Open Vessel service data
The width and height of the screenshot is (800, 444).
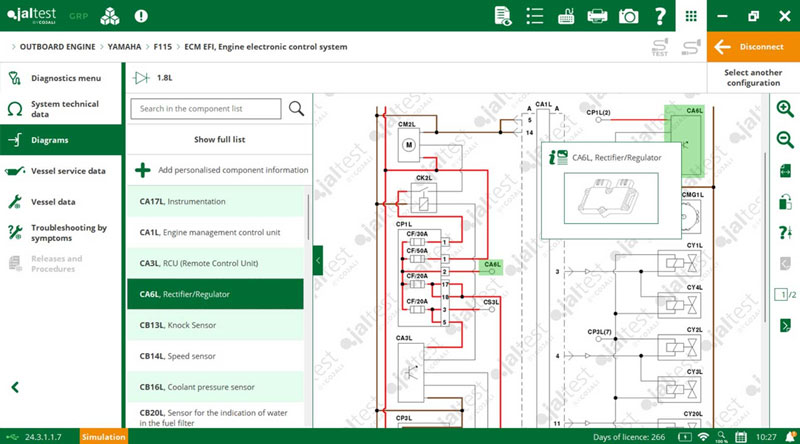pyautogui.click(x=61, y=171)
